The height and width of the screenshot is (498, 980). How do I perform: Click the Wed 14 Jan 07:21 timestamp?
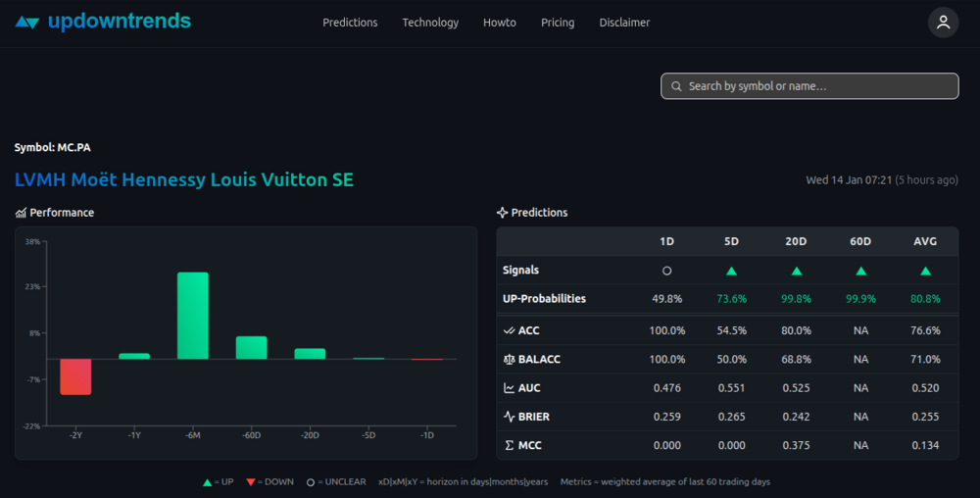(x=849, y=180)
